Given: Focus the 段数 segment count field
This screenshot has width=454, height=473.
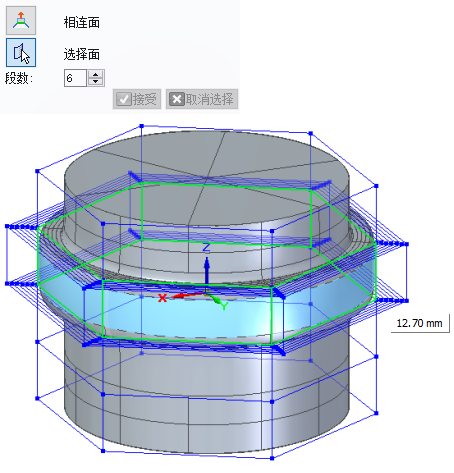Looking at the screenshot, I should pos(75,78).
